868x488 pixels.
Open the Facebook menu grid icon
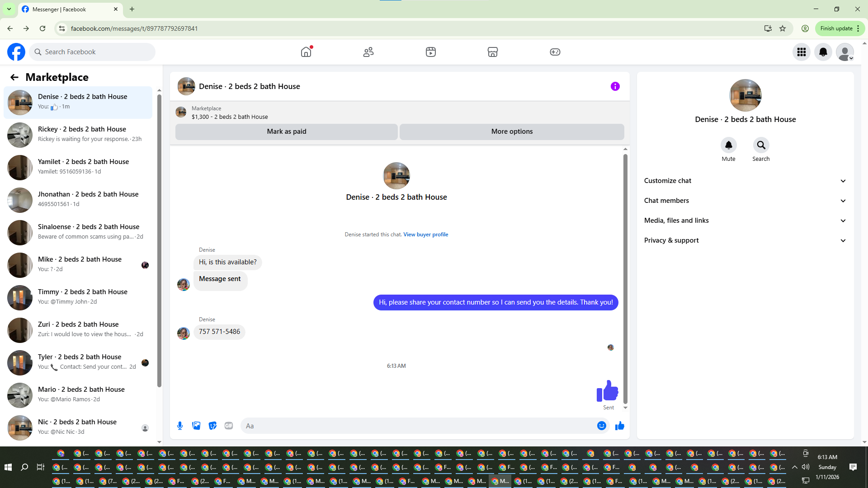pyautogui.click(x=802, y=52)
